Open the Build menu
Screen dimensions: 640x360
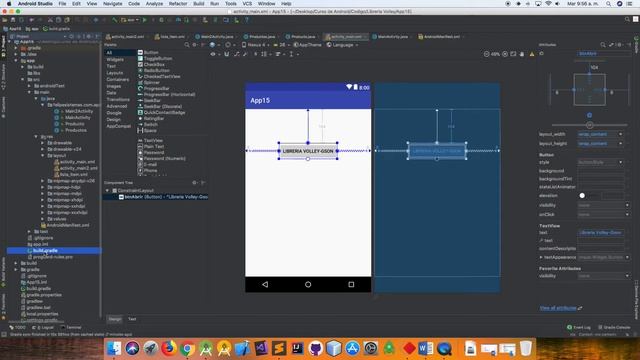(199, 4)
